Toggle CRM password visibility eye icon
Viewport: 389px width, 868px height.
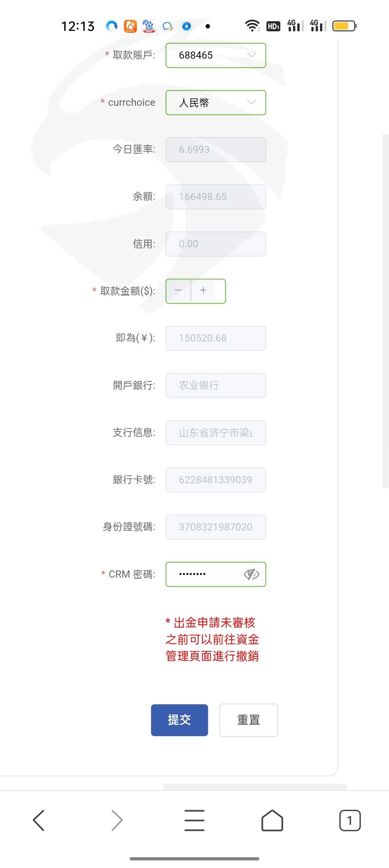pyautogui.click(x=251, y=574)
